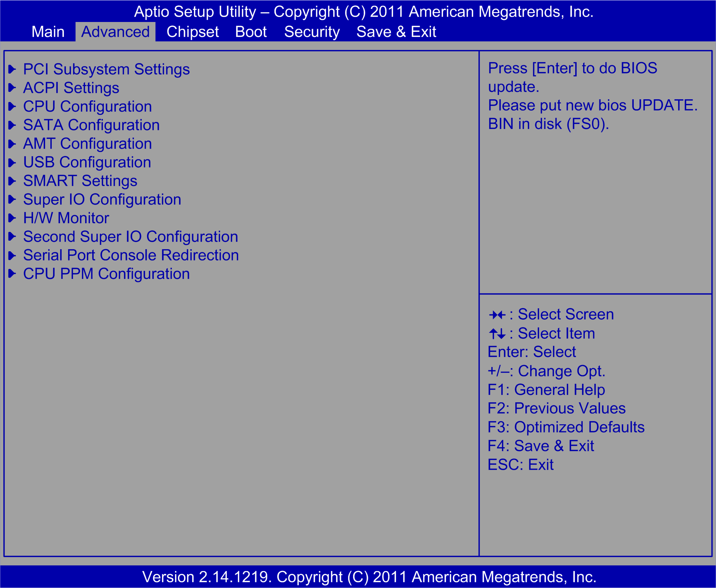This screenshot has width=716, height=588.
Task: Open the Security tab
Action: click(312, 32)
